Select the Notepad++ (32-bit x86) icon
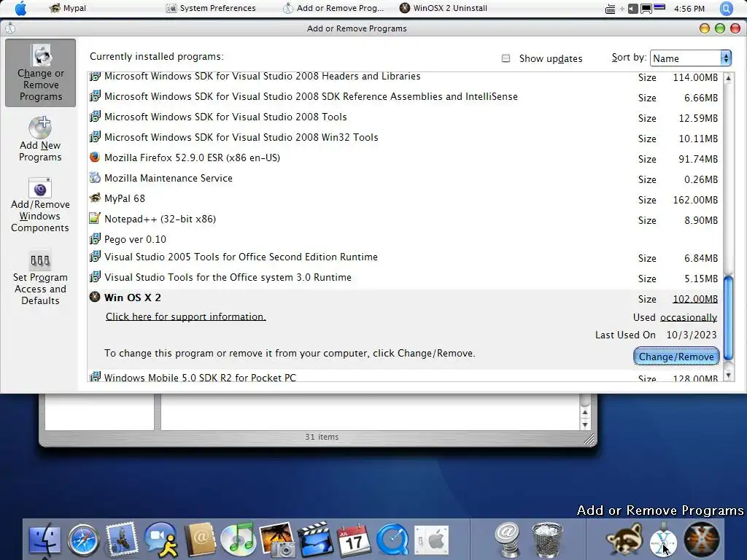Viewport: 747px width, 560px height. 95,219
